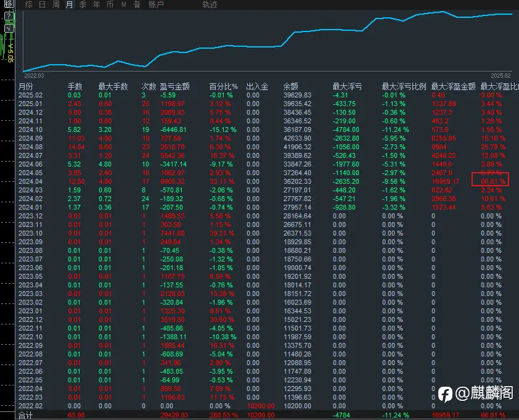Click the 移 move icon
The height and width of the screenshot is (420, 519).
click(9, 4)
